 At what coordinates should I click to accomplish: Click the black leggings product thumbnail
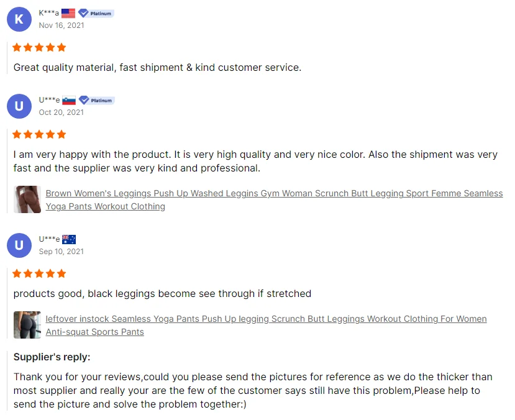pos(27,325)
